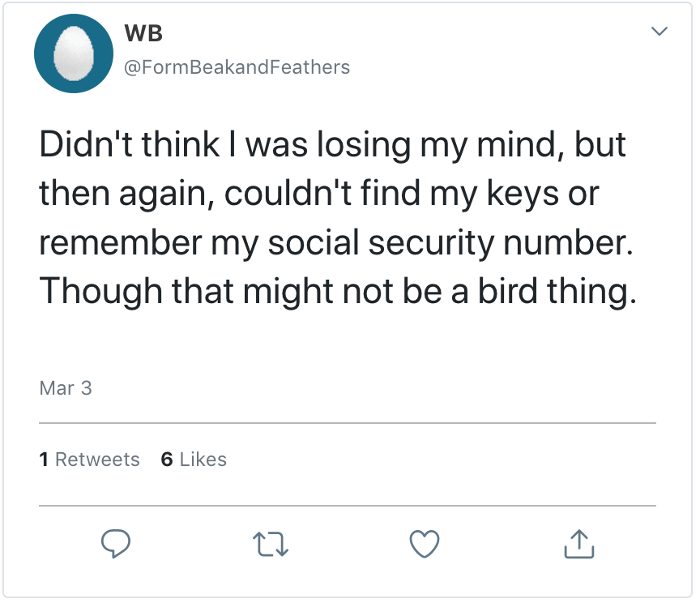This screenshot has width=700, height=603.
Task: Open the share menu via upload arrow icon
Action: click(x=578, y=544)
